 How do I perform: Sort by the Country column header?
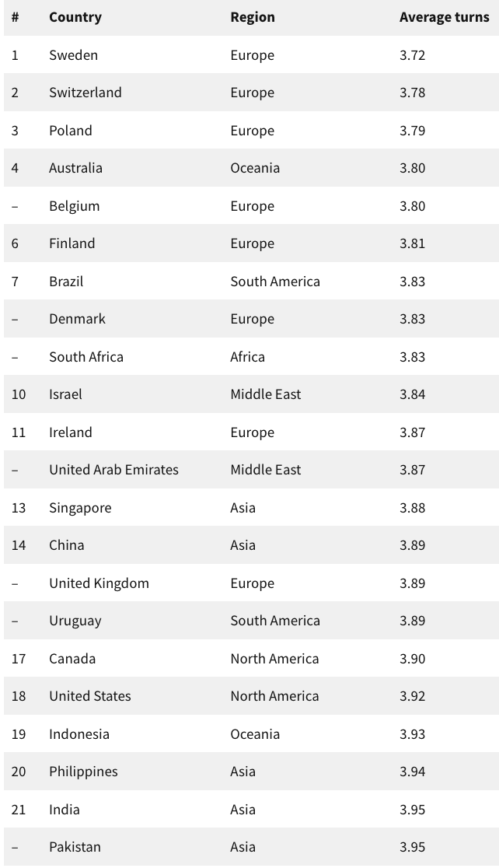click(x=75, y=17)
